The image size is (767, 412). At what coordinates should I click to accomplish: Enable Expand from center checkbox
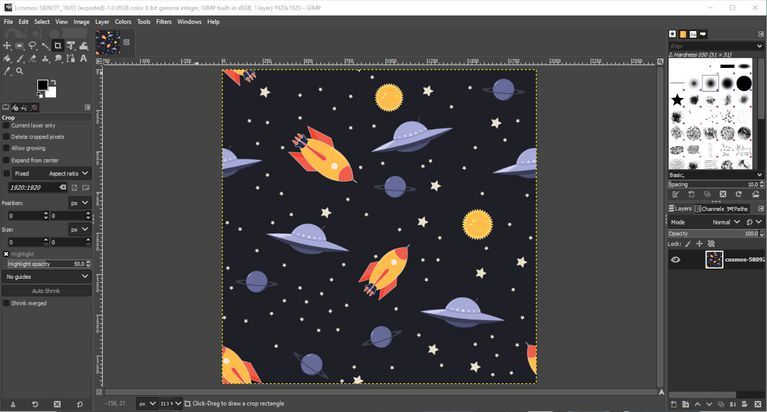[x=6, y=160]
